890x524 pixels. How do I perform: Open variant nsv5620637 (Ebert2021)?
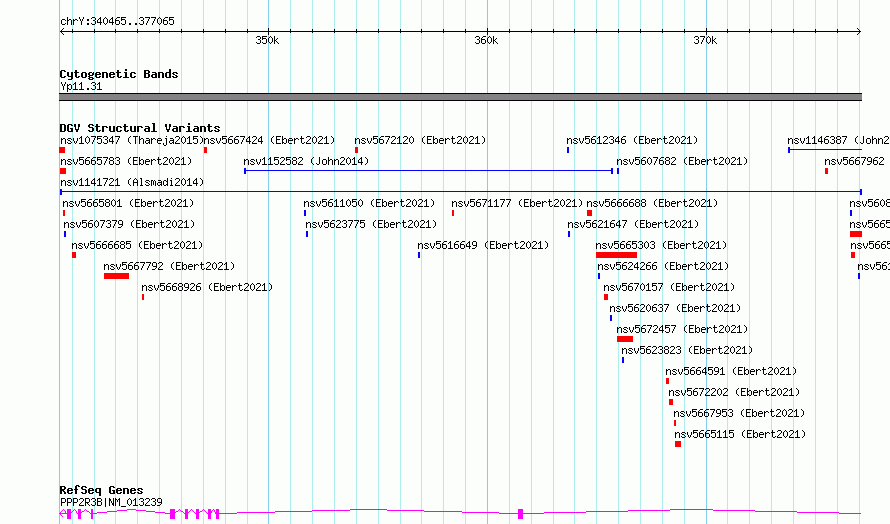(675, 308)
